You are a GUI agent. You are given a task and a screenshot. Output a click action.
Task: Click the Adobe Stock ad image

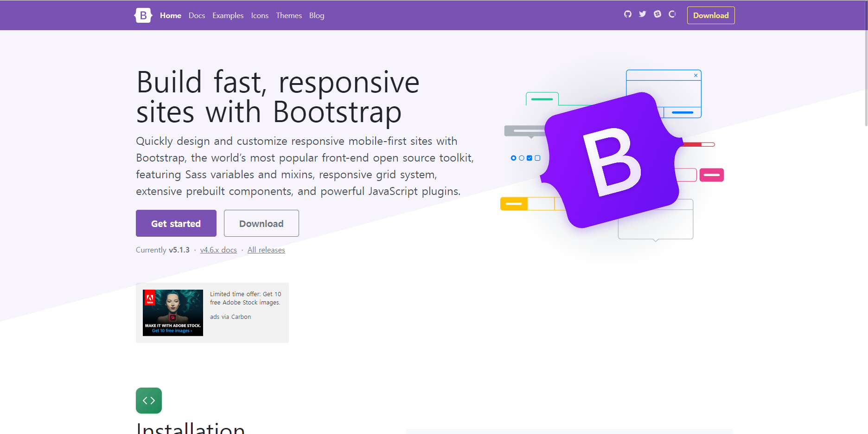pyautogui.click(x=173, y=313)
